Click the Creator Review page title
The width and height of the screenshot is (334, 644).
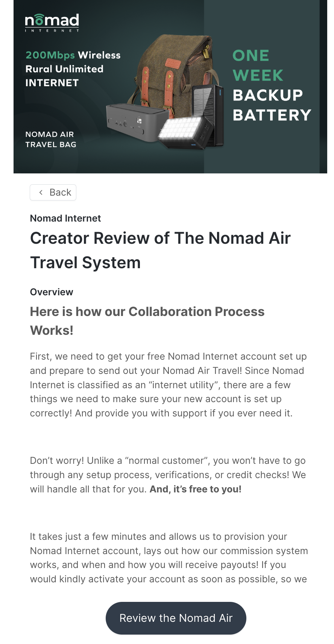click(160, 250)
